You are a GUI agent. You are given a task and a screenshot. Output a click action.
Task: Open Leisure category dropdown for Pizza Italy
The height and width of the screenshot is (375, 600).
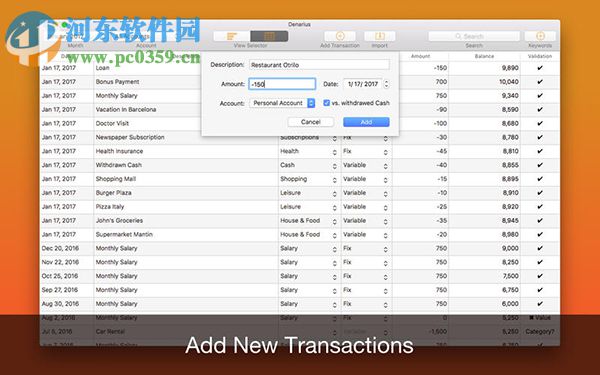[x=308, y=207]
